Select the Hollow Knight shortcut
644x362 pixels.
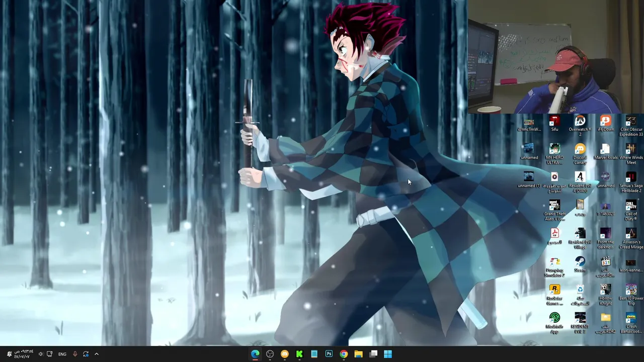(605, 295)
